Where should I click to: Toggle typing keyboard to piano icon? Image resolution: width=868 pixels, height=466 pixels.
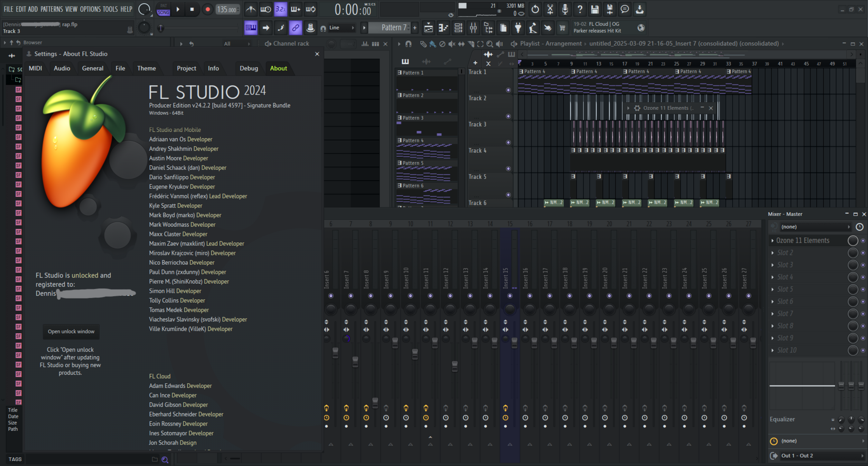point(251,28)
